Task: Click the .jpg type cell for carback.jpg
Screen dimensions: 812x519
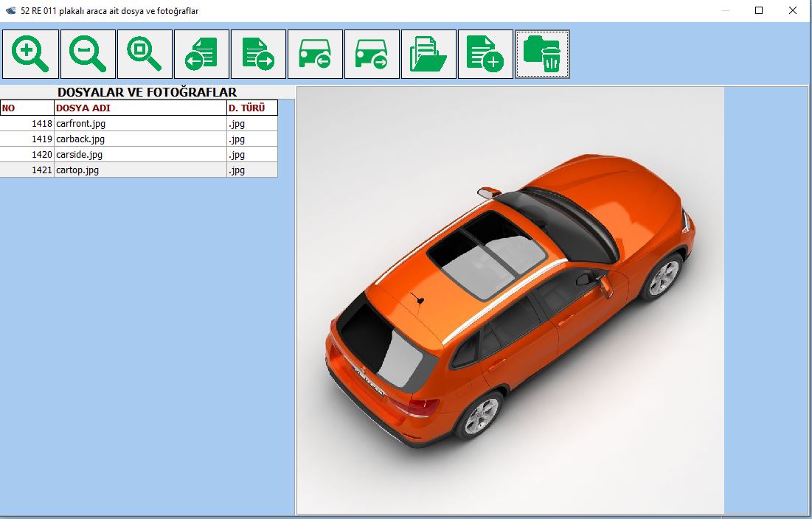Action: pos(252,139)
